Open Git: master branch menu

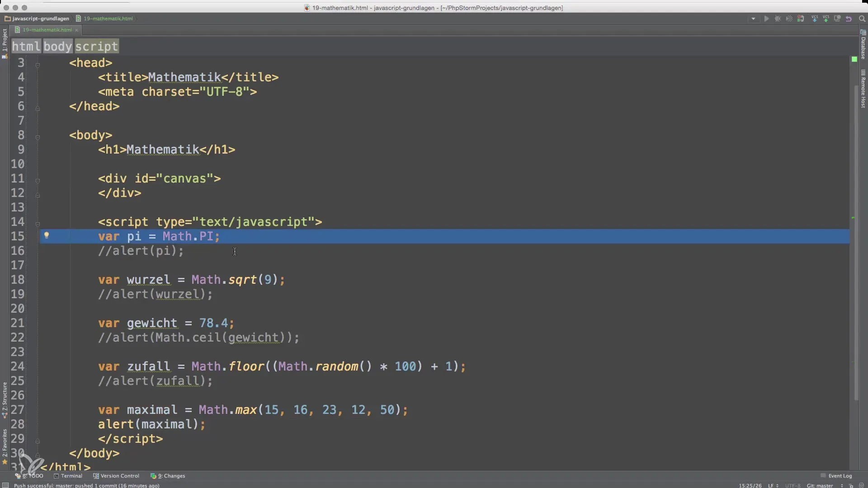825,485
